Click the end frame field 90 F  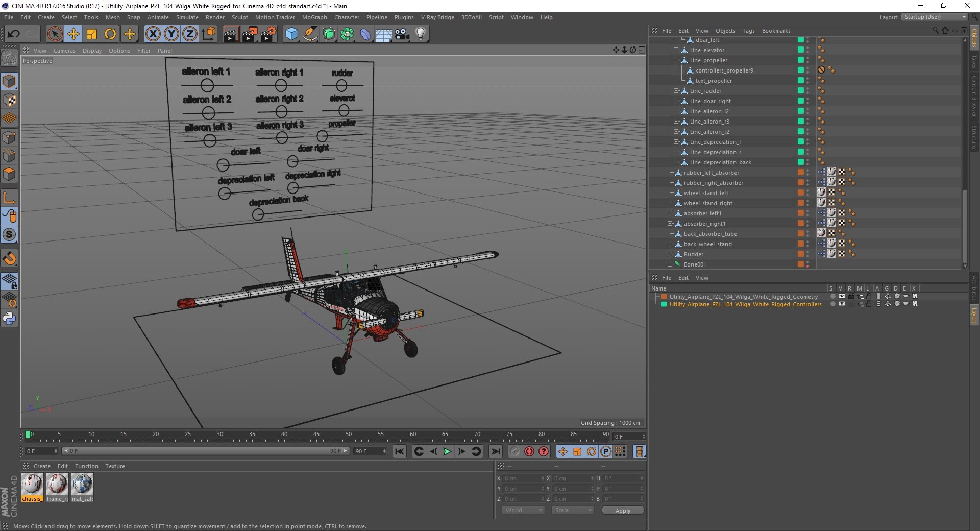coord(371,451)
